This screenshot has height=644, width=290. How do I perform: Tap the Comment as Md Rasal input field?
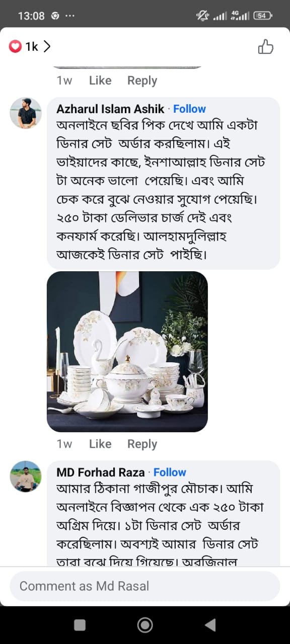point(144,586)
